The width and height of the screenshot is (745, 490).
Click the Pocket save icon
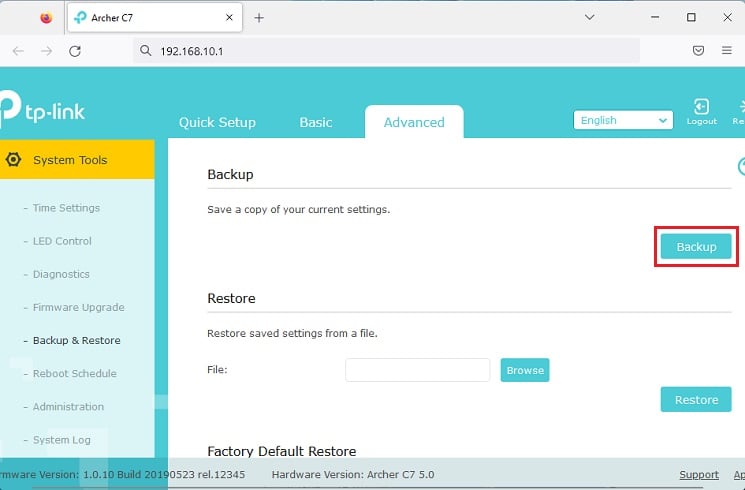click(698, 51)
